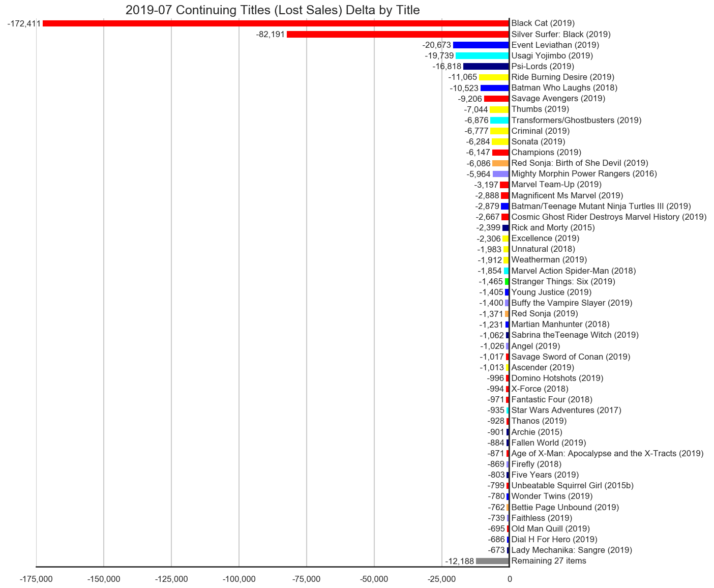
Task: Click the blue Event Leviathan bar
Action: pyautogui.click(x=481, y=45)
